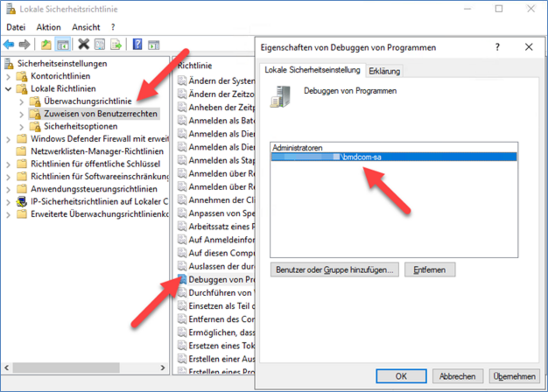Click the Delete X icon in toolbar
The image size is (548, 392).
click(83, 44)
